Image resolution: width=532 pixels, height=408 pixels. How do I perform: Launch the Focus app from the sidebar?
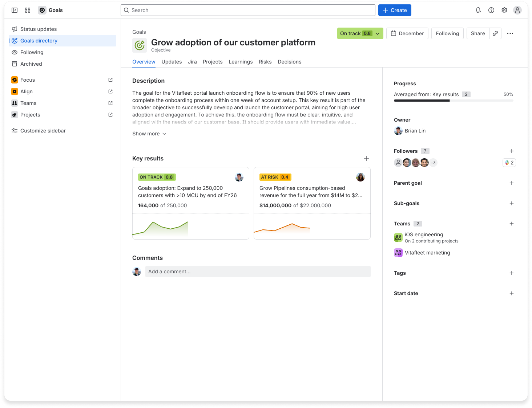click(28, 80)
